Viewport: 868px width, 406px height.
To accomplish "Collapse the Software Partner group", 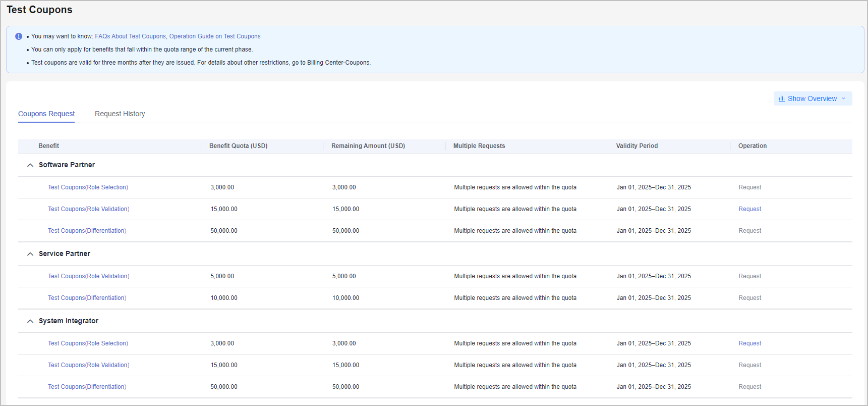I will [30, 165].
